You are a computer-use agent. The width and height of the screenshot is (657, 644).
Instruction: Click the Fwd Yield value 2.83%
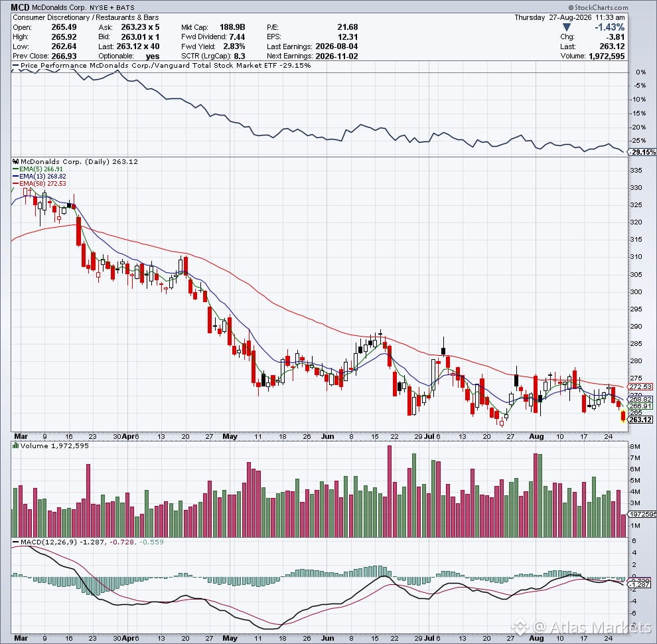[x=234, y=46]
